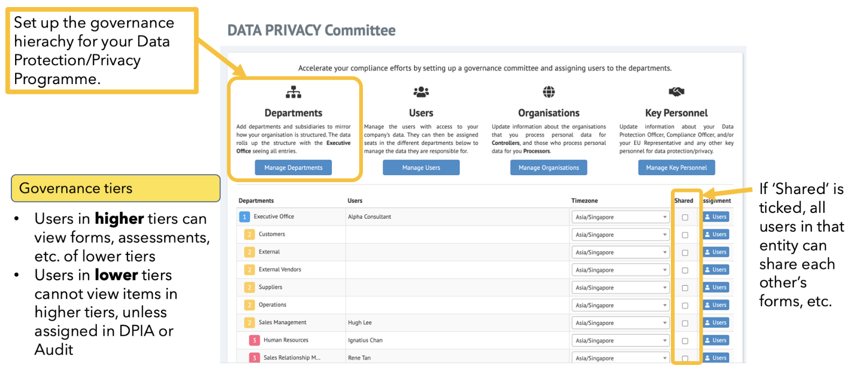Click the Shared column header

click(x=684, y=201)
